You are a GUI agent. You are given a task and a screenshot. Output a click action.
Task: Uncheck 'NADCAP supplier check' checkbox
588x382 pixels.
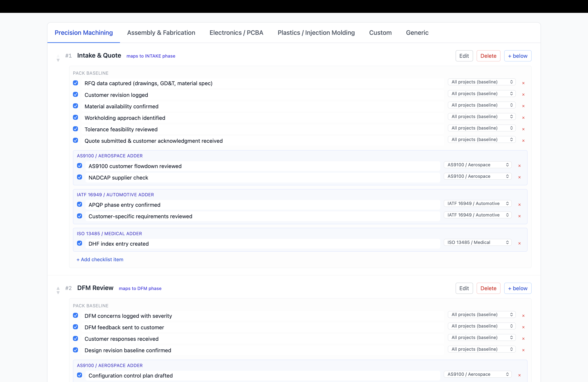click(80, 177)
